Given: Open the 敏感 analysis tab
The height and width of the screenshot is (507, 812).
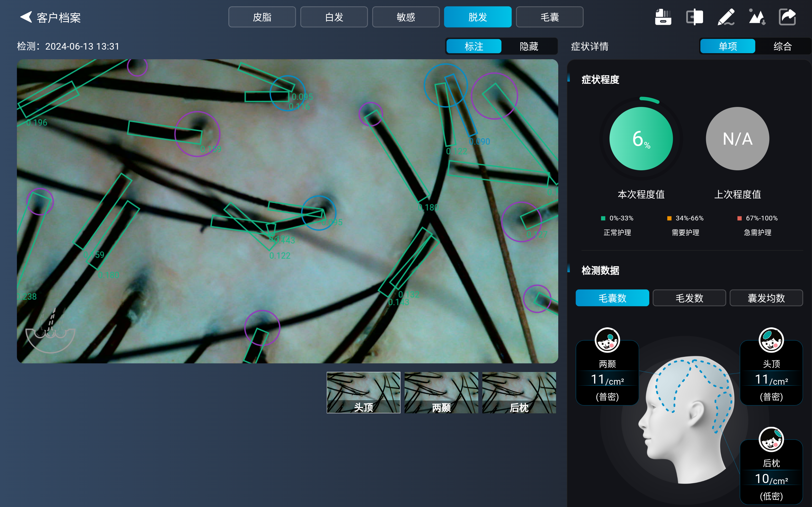Looking at the screenshot, I should 406,17.
